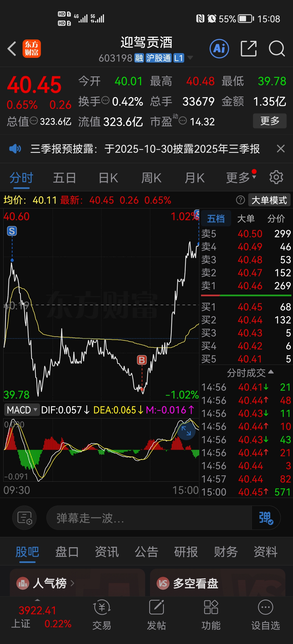293x644 pixels.
Task: Tap the question mark help icon
Action: click(x=240, y=200)
